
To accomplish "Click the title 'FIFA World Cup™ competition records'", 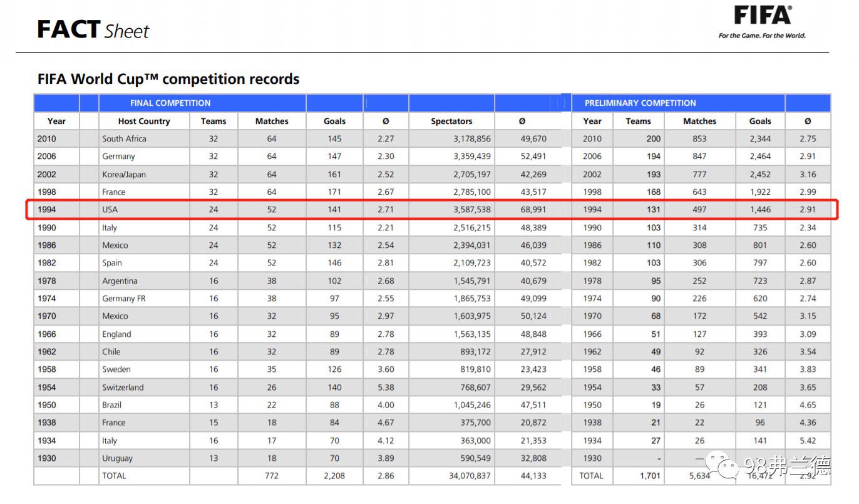I will click(168, 80).
